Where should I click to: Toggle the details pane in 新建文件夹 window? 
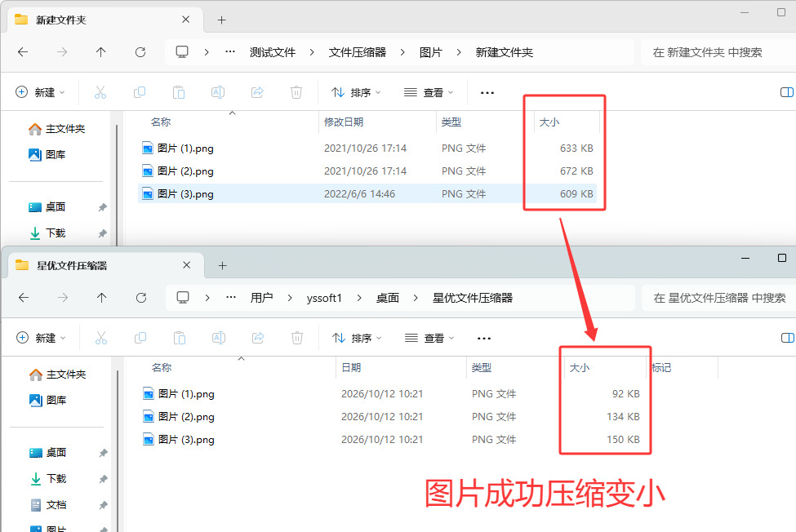787,92
